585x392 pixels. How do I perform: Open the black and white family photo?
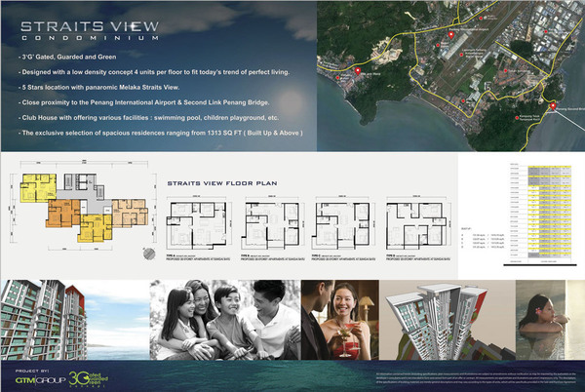tap(224, 320)
